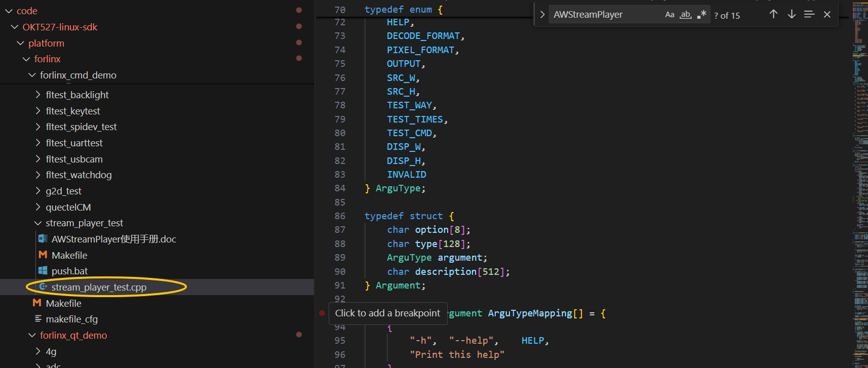
Task: Collapse the forlinx folder
Action: click(x=26, y=59)
